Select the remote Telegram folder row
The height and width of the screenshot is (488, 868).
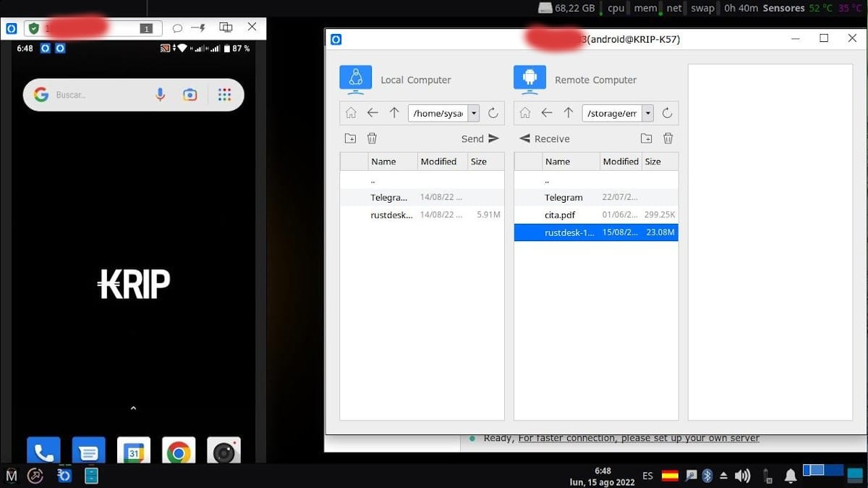coord(596,197)
